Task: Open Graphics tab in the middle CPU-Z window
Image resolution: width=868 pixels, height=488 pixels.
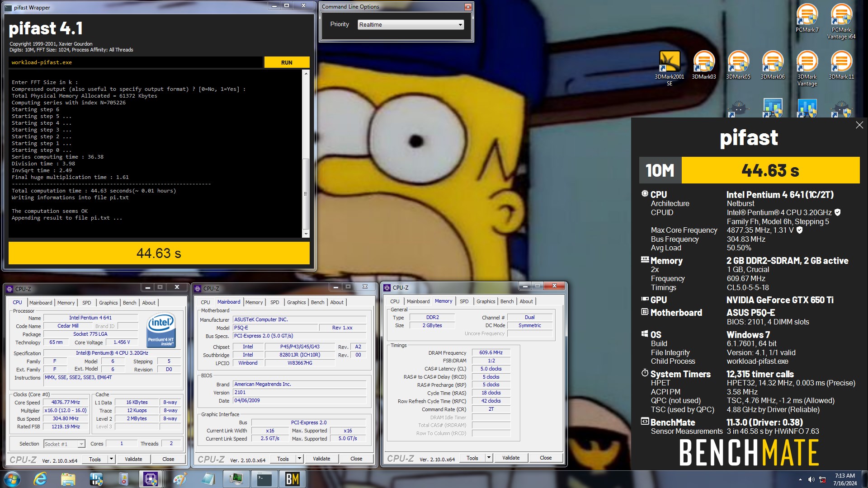Action: point(297,302)
